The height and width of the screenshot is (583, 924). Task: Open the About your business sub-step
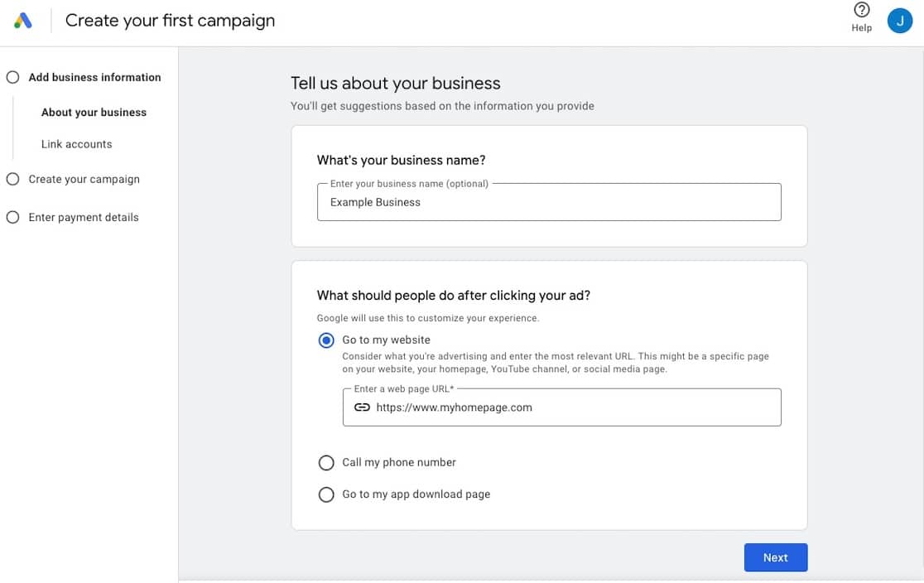click(x=94, y=113)
